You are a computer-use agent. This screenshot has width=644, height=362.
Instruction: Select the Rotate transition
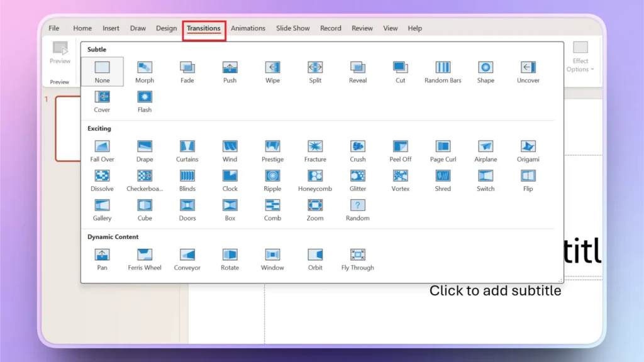pos(230,260)
